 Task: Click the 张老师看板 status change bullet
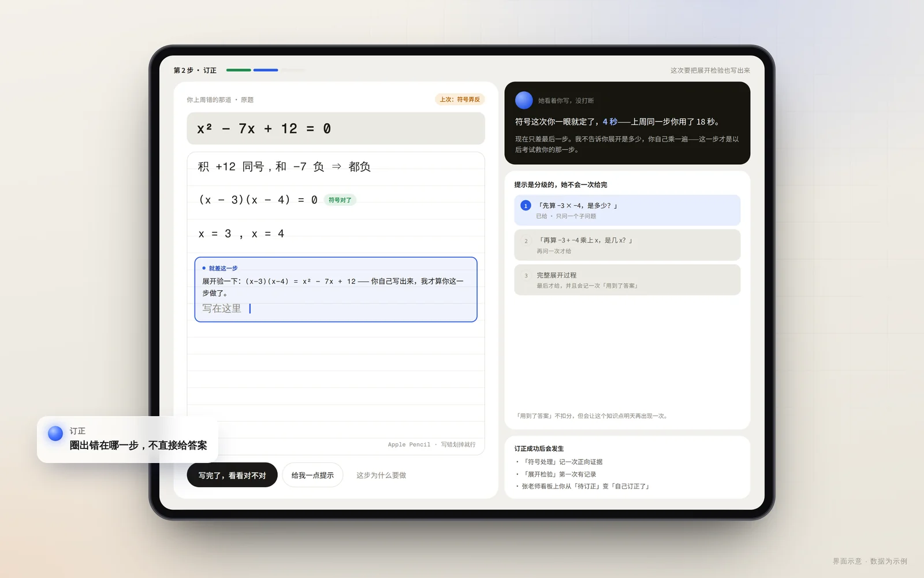pos(583,486)
